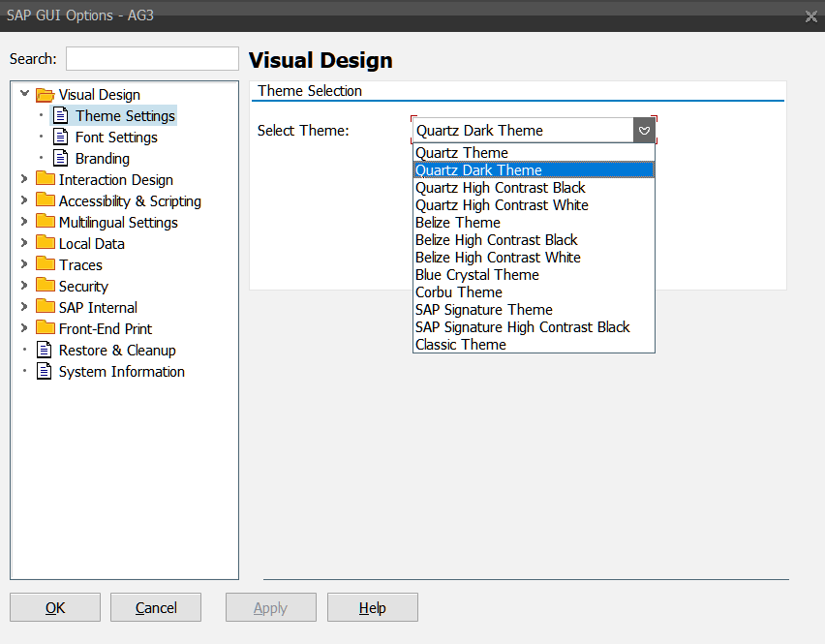Choose Quartz Theme from the list
This screenshot has height=644, width=825.
(x=534, y=153)
